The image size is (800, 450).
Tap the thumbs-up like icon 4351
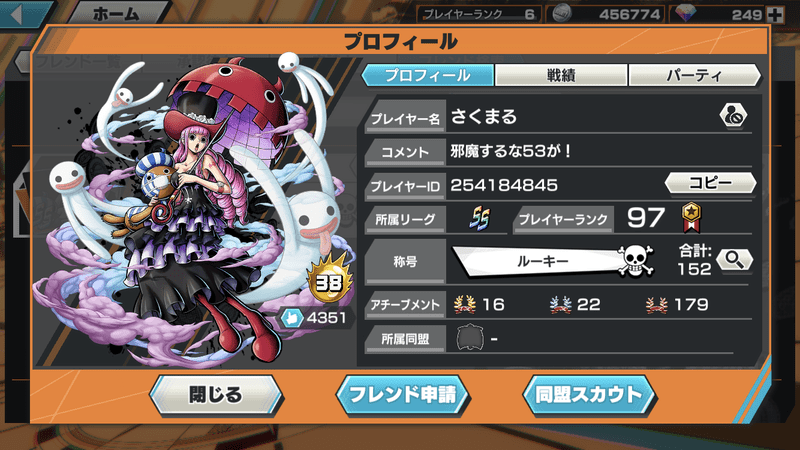(x=292, y=318)
